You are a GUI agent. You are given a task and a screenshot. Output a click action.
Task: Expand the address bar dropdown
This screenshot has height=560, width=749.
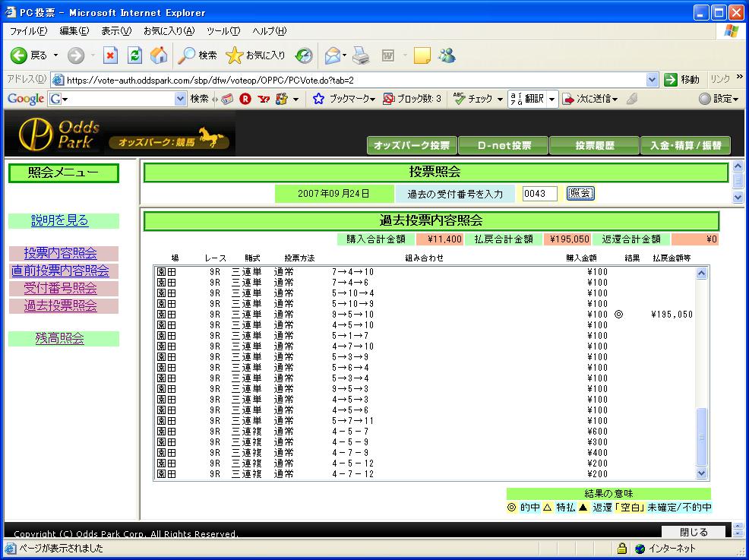pyautogui.click(x=652, y=80)
